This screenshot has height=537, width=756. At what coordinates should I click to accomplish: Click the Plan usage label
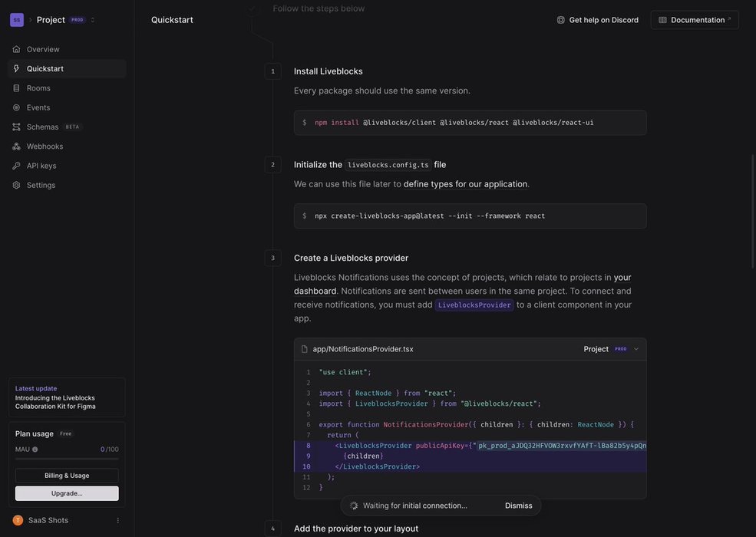pos(35,434)
